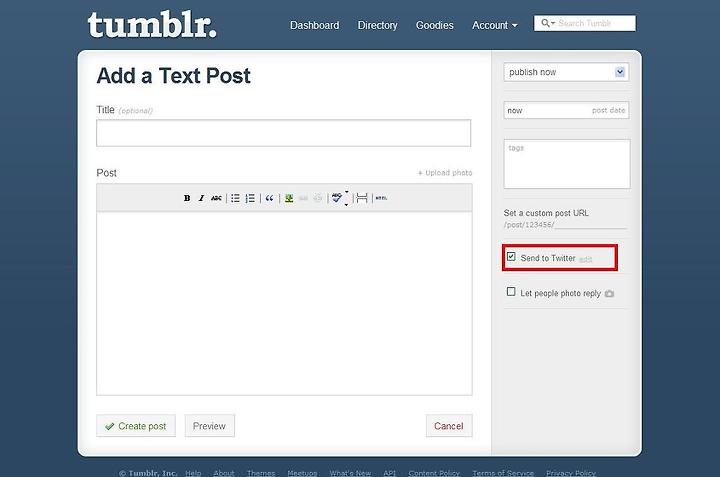The image size is (720, 477).
Task: Open the What's New footer link
Action: pyautogui.click(x=350, y=472)
